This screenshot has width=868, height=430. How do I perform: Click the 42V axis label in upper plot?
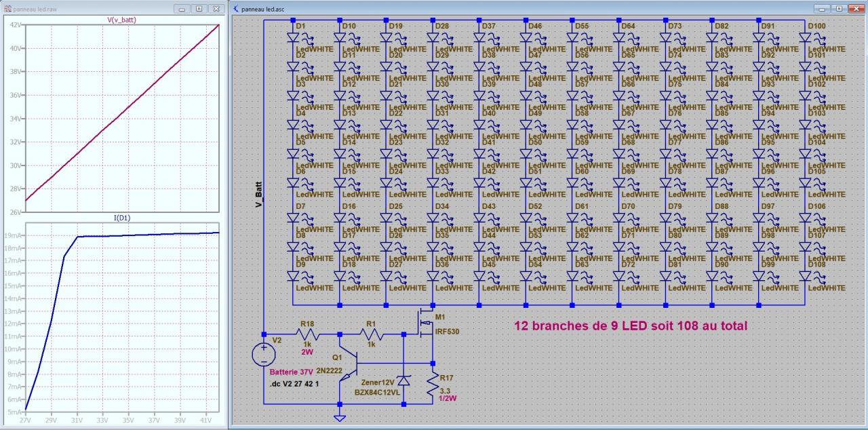(x=17, y=25)
